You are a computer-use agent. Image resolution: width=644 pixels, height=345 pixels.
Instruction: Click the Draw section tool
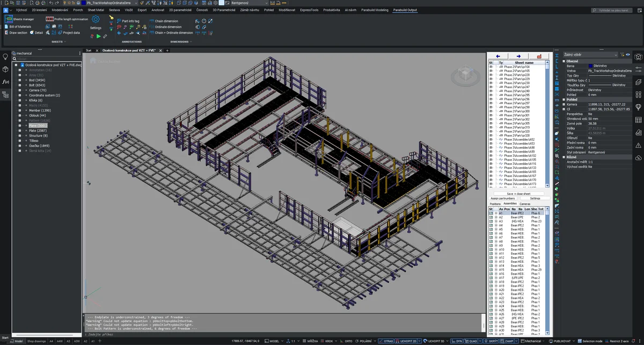tap(18, 33)
